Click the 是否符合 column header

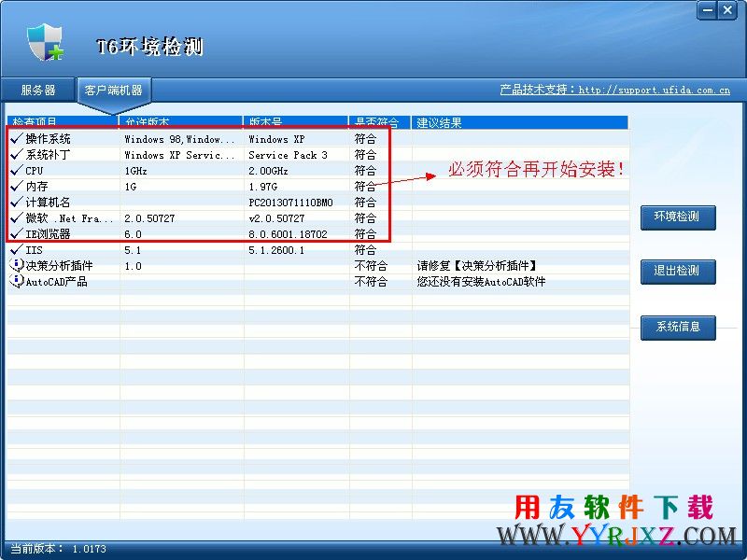point(380,122)
